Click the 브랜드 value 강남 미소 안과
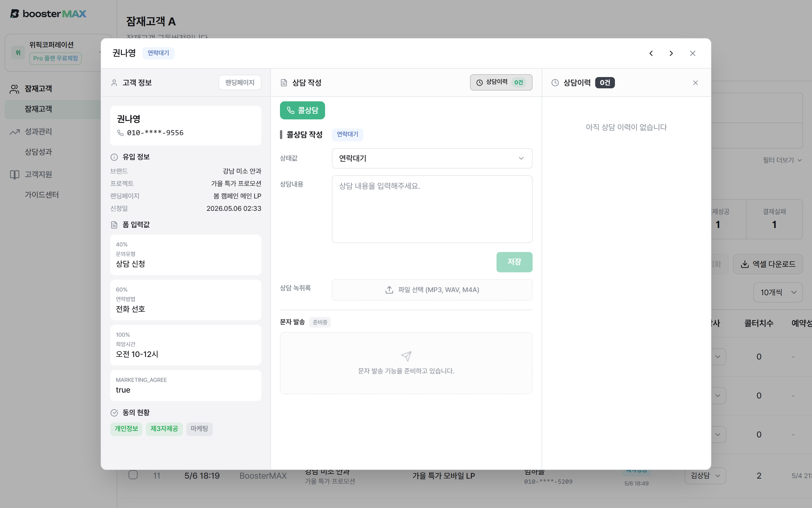This screenshot has height=508, width=812. point(242,171)
